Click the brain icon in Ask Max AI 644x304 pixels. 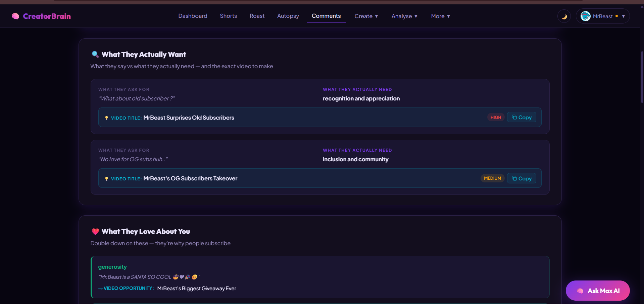click(x=580, y=291)
